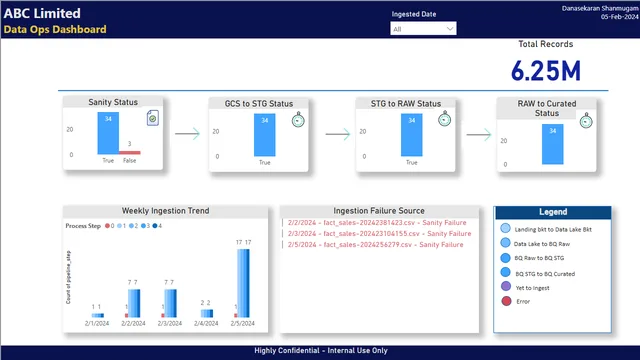Click the arrow before RAW to Curated Status card
The image size is (640, 360).
click(x=479, y=134)
